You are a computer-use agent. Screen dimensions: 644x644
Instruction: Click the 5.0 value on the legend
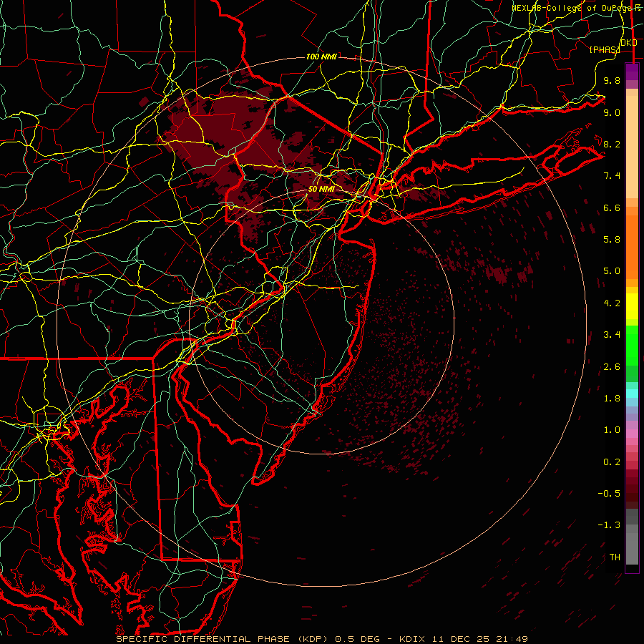tap(612, 271)
